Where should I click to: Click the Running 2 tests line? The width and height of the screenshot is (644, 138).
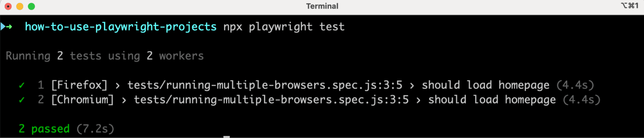coord(105,56)
